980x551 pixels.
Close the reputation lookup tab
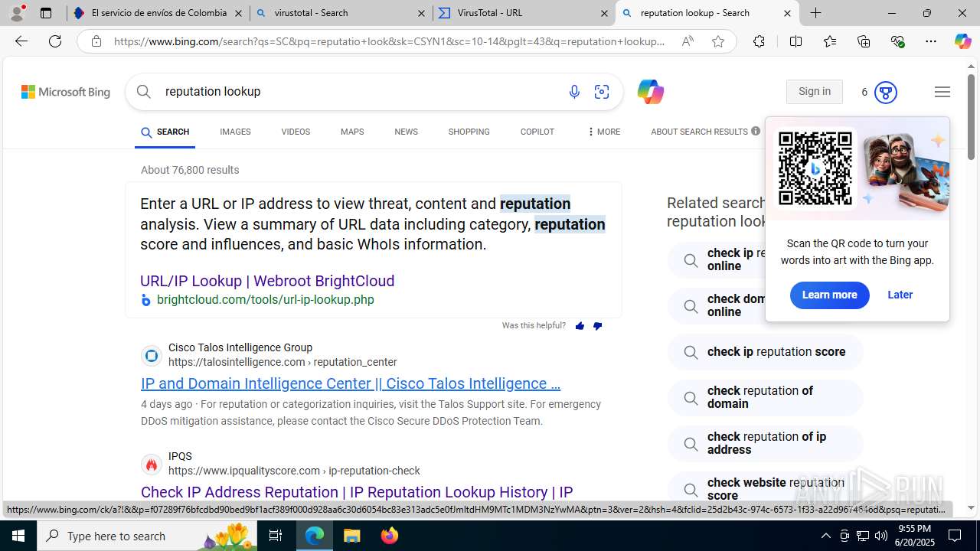pyautogui.click(x=787, y=13)
